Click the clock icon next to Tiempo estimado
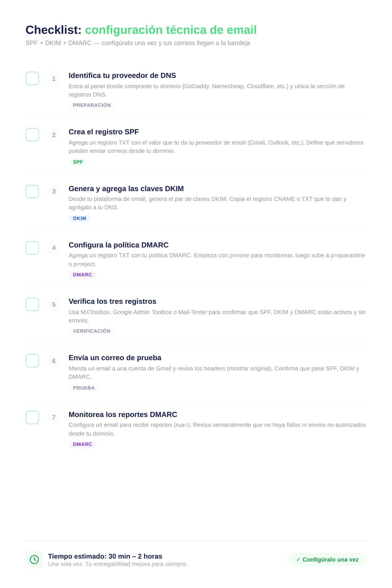 coord(34,560)
